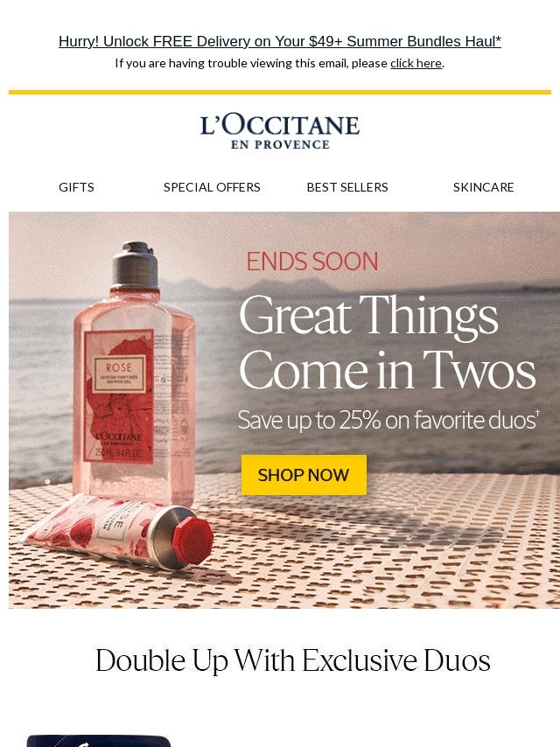Viewport: 560px width, 747px height.
Task: Click the L'OCCITANE en Provence logo
Action: coord(280,131)
